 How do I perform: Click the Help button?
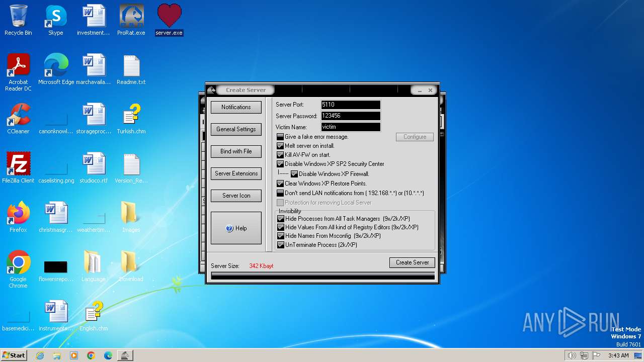[x=236, y=228]
